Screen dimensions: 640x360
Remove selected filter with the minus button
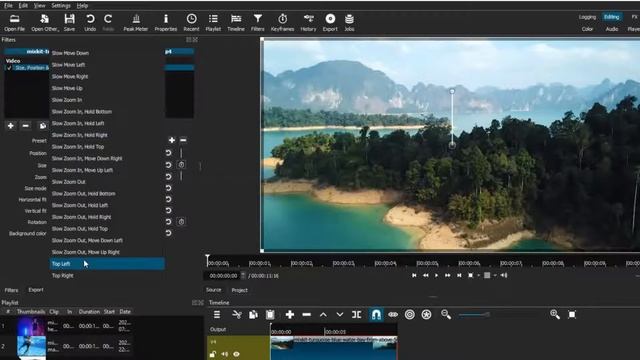26,126
